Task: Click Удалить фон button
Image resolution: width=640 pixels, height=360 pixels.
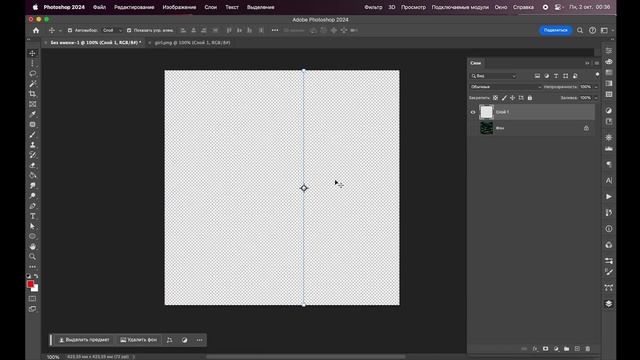Action: pyautogui.click(x=138, y=340)
